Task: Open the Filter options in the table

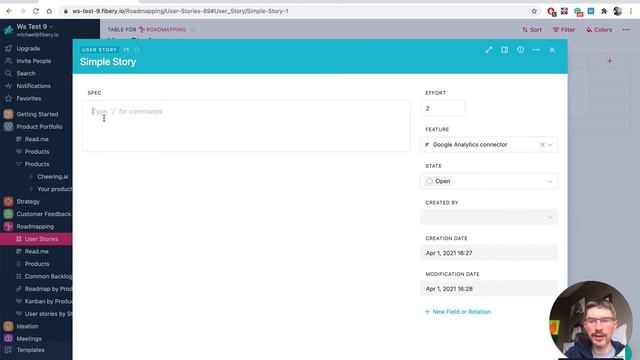Action: tap(564, 30)
